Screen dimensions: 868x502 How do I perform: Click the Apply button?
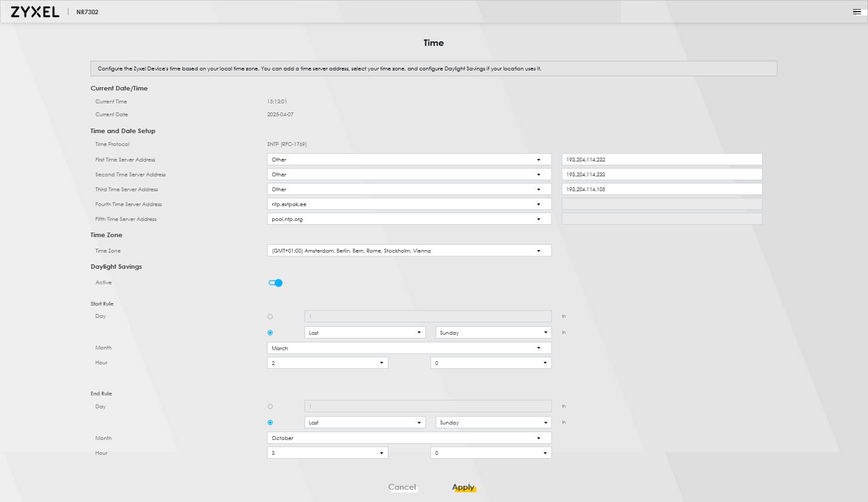pyautogui.click(x=463, y=487)
